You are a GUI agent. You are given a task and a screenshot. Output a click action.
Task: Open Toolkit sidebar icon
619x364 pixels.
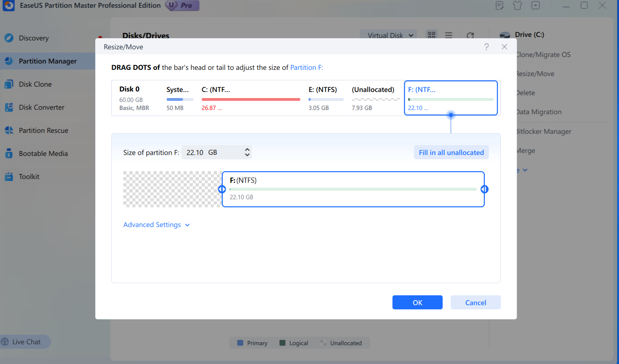pos(9,176)
